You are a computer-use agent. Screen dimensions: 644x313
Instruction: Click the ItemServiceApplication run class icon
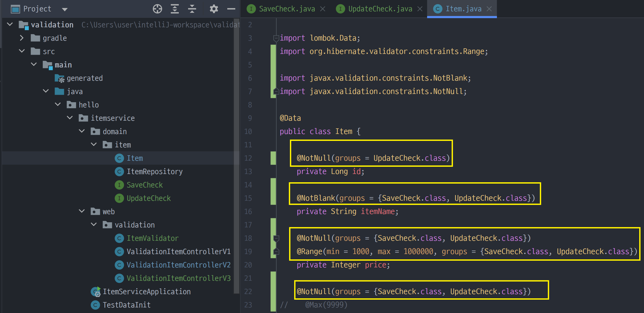[95, 292]
